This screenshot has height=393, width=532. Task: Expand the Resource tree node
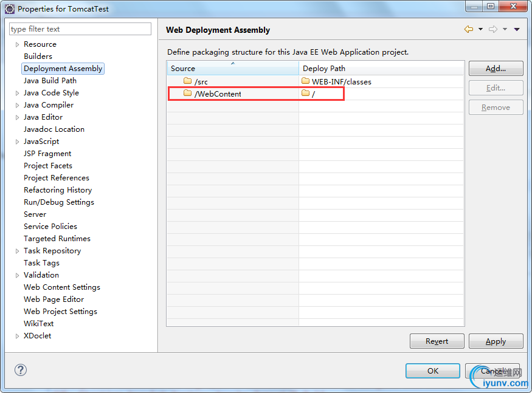tap(17, 44)
